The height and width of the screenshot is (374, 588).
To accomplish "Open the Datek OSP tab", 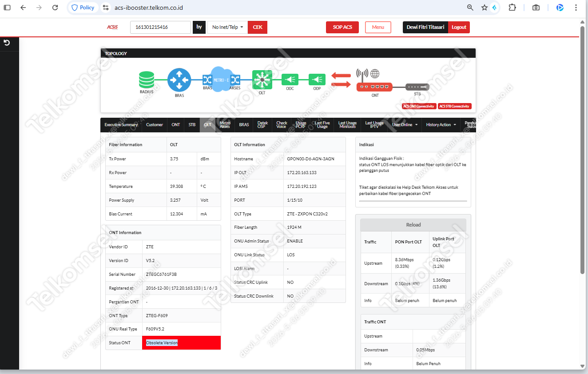I will [263, 125].
